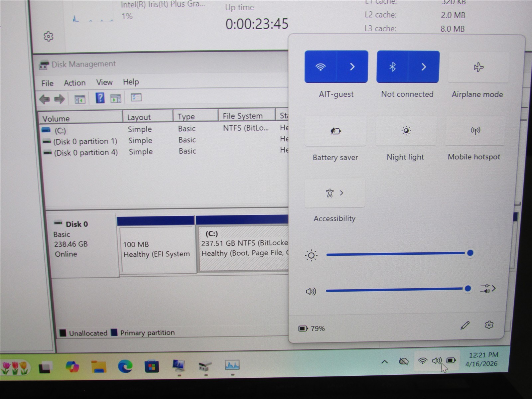Click the Back arrow in Disk Management toolbar

pos(45,99)
